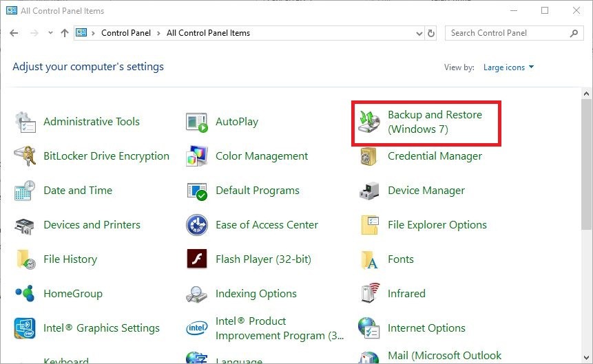Open the BitLocker Drive Encryption link
593x364 pixels.
[106, 156]
